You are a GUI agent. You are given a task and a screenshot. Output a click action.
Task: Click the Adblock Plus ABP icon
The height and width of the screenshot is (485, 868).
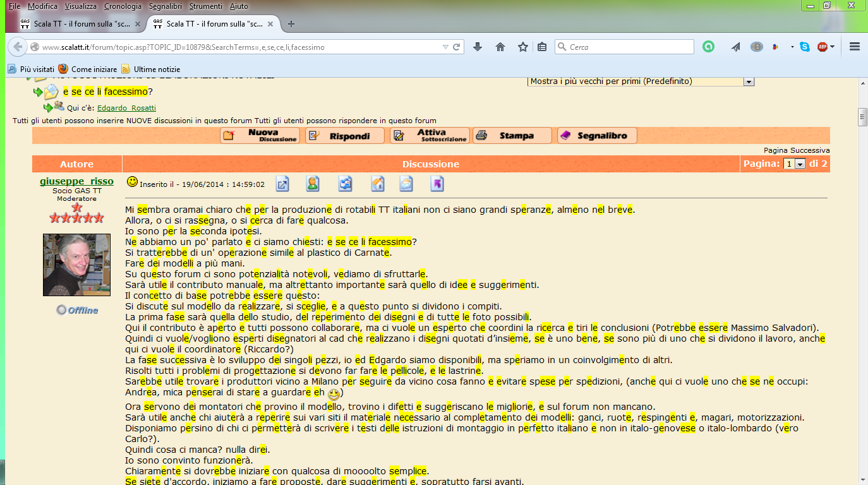[823, 47]
